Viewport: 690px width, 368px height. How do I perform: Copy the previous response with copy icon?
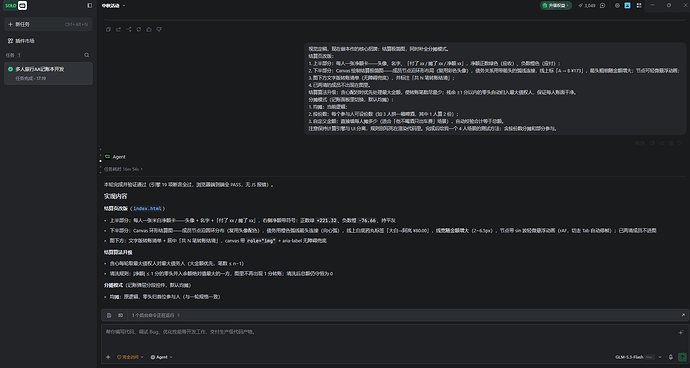(108, 29)
